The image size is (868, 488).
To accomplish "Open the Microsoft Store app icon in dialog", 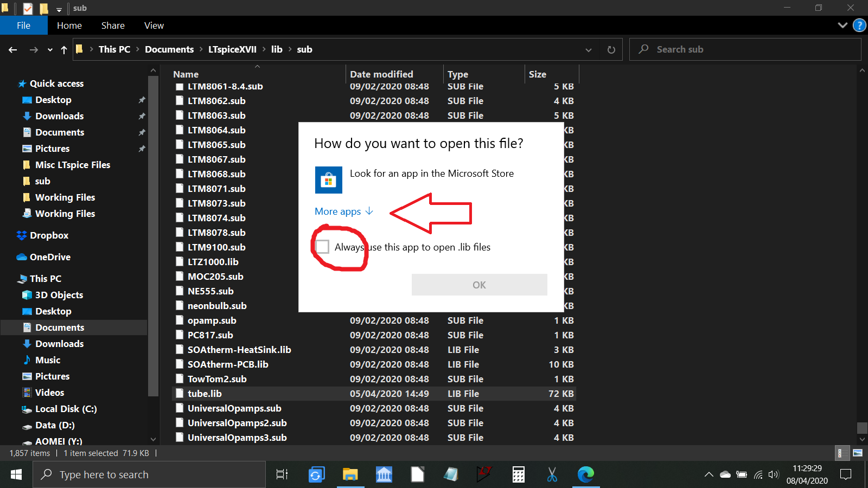I will coord(329,180).
